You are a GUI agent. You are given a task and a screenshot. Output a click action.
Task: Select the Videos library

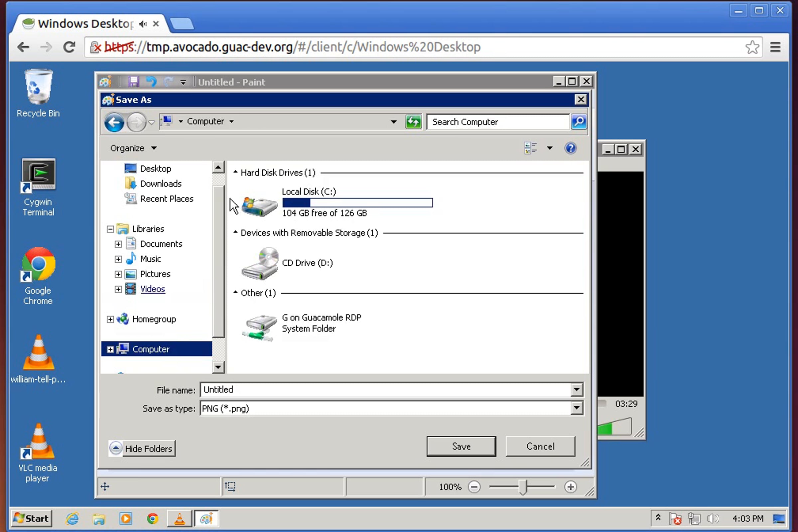coord(153,289)
